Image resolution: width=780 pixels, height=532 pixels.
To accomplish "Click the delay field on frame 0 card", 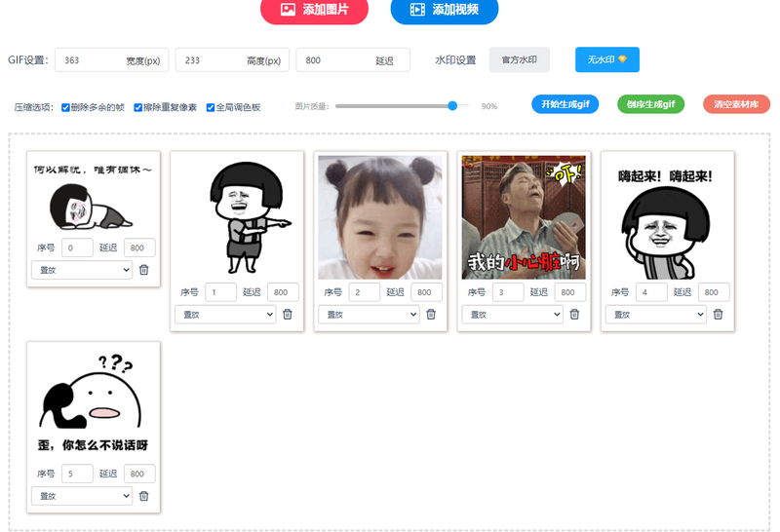I will 139,247.
